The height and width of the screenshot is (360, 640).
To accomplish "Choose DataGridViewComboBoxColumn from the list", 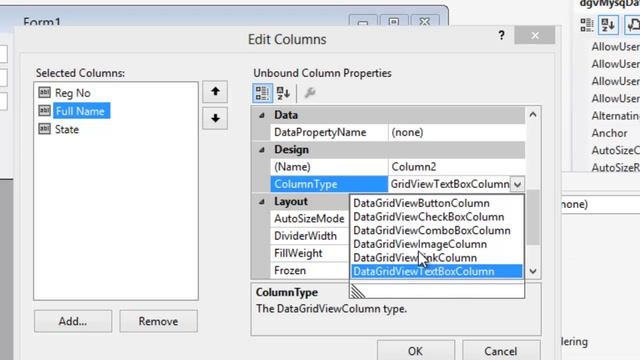I will (436, 231).
